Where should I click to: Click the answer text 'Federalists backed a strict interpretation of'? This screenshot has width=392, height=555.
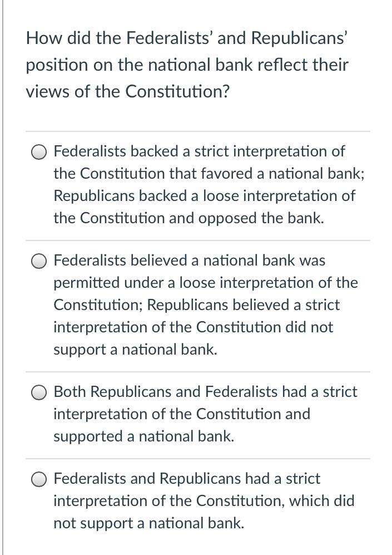click(x=200, y=151)
